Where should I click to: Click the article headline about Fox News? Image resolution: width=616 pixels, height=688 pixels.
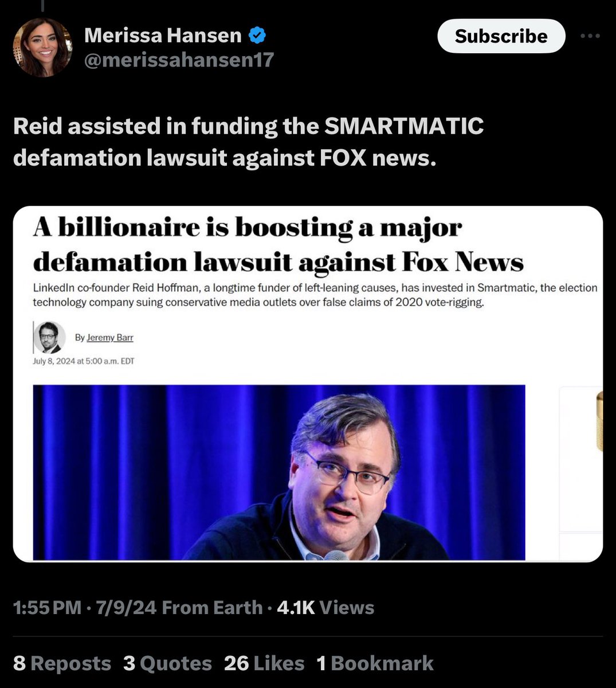pyautogui.click(x=278, y=245)
